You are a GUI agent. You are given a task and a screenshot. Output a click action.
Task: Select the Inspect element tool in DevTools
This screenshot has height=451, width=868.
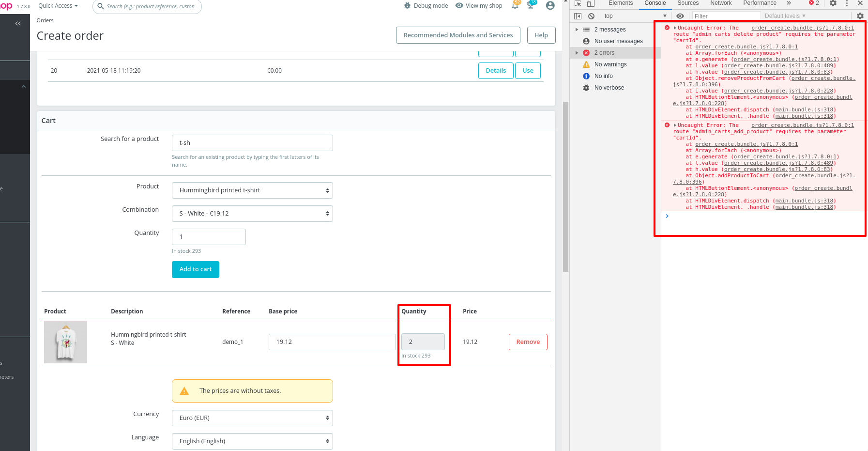(578, 3)
